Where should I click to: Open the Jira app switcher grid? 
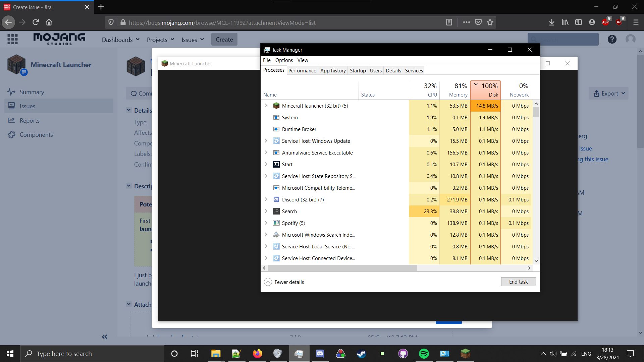12,40
